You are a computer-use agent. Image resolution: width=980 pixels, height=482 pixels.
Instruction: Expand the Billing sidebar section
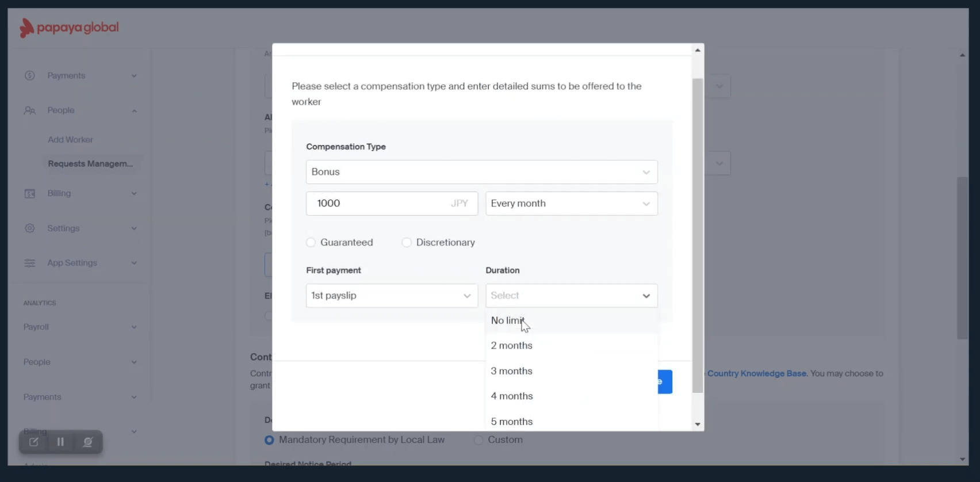point(134,193)
